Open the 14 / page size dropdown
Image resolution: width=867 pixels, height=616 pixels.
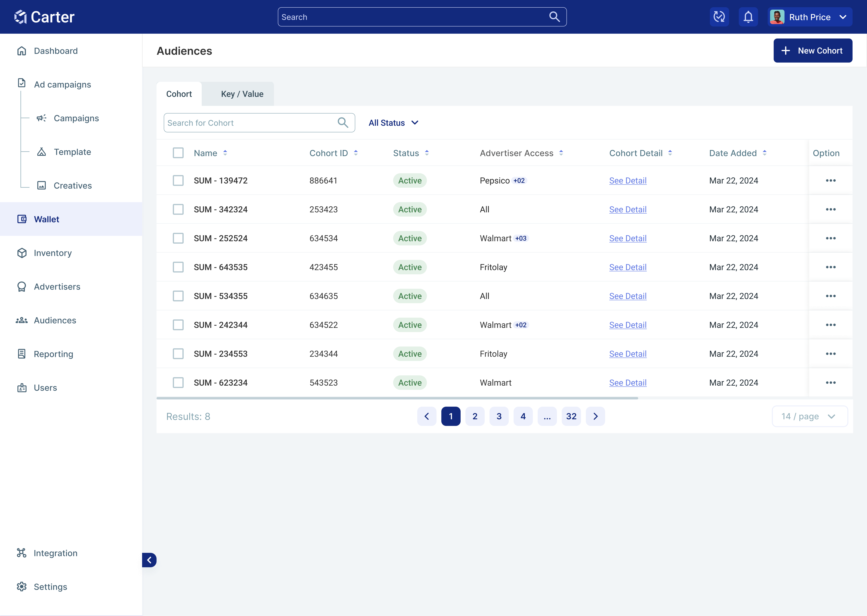tap(809, 416)
